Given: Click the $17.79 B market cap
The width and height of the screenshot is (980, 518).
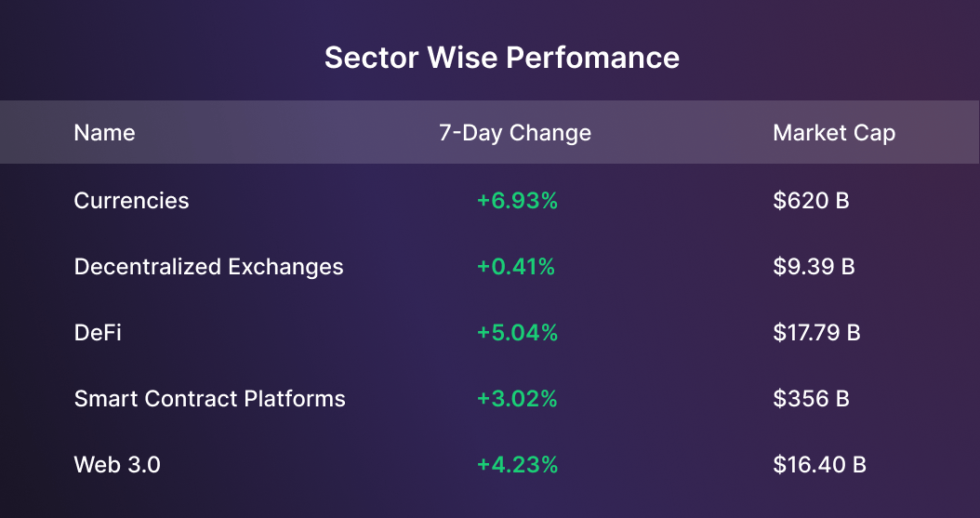Looking at the screenshot, I should [816, 333].
